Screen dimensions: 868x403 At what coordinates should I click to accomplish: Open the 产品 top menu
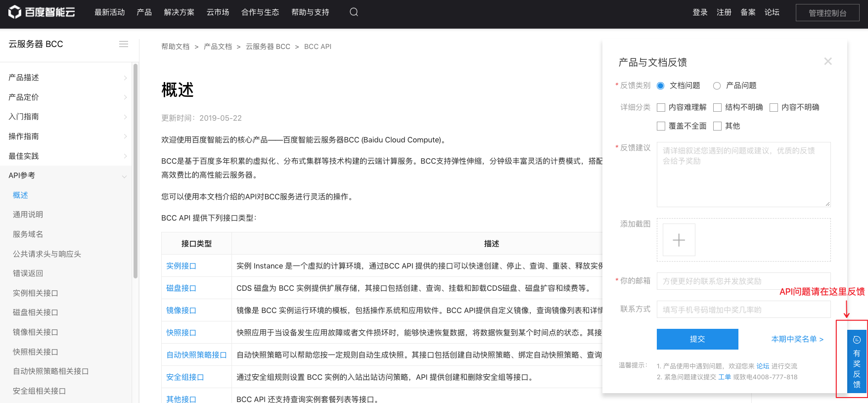click(x=144, y=12)
